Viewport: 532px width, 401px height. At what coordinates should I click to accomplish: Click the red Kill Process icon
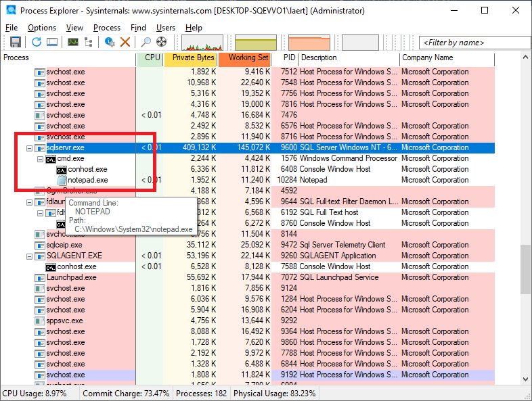click(x=125, y=42)
